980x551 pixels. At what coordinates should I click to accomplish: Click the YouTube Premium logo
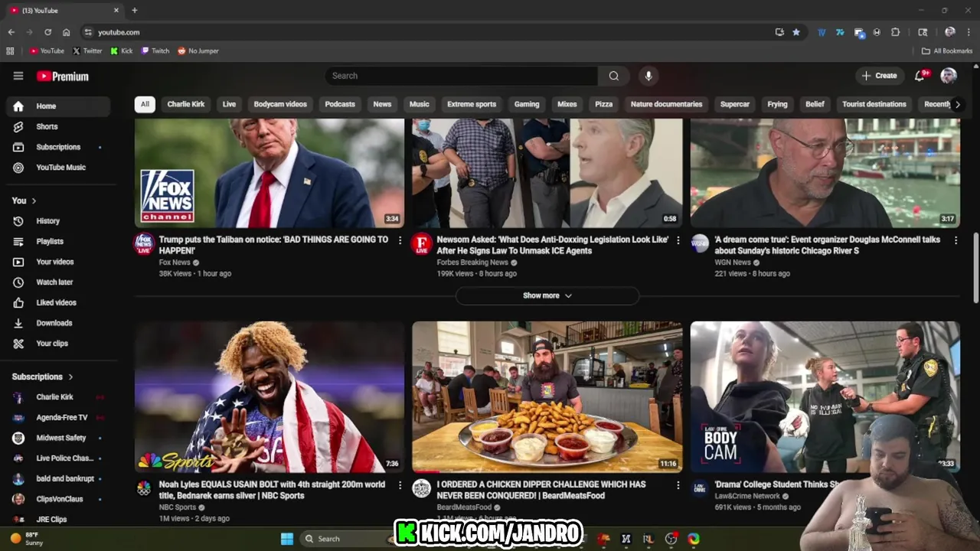click(x=63, y=76)
